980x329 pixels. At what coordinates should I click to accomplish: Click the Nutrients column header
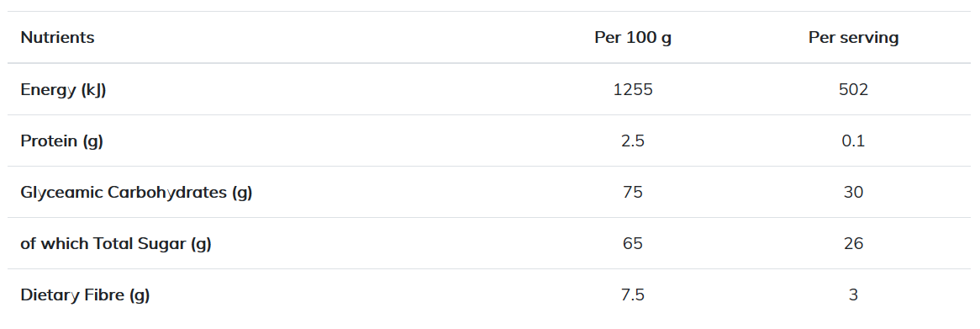coord(57,38)
